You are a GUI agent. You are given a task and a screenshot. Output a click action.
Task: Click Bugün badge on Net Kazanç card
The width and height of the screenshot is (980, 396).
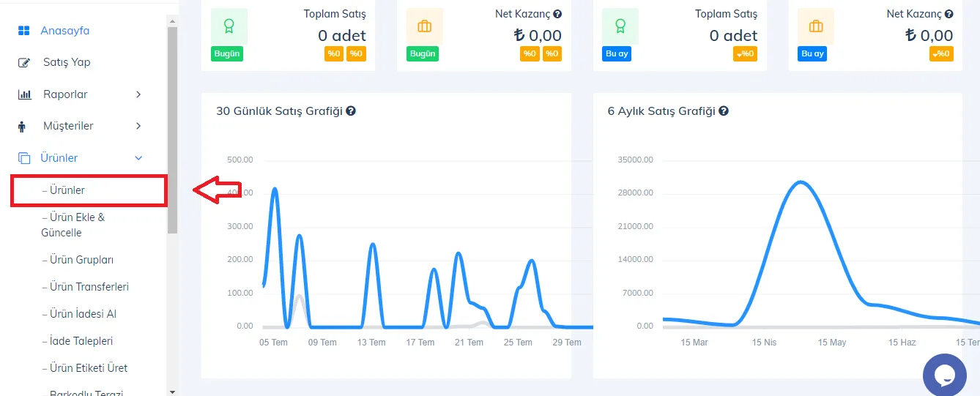coord(423,54)
